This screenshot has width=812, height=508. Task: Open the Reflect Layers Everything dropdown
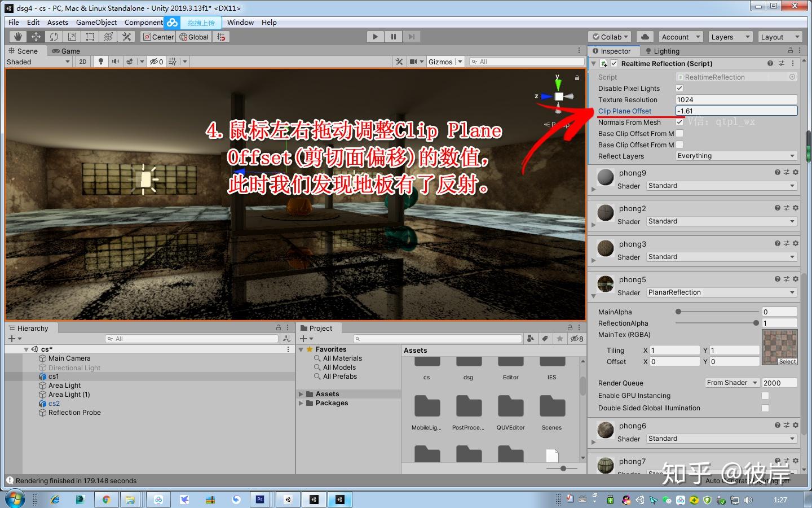pyautogui.click(x=736, y=156)
